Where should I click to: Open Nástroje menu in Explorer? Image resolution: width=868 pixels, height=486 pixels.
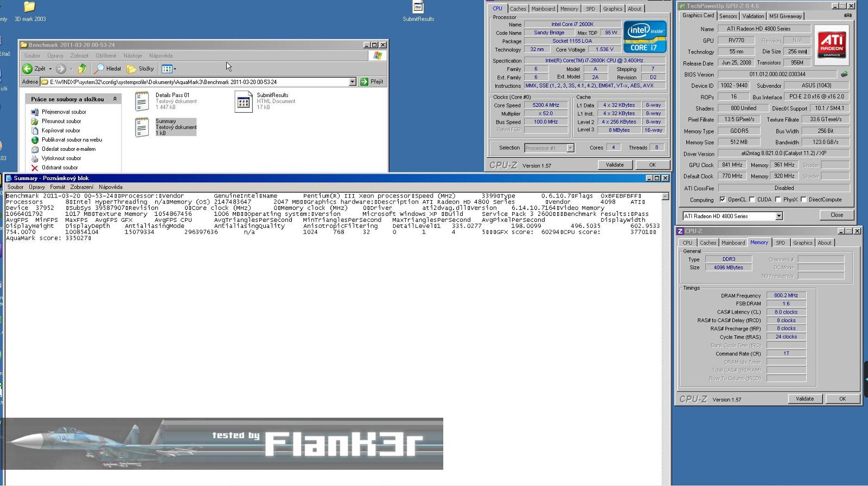132,56
